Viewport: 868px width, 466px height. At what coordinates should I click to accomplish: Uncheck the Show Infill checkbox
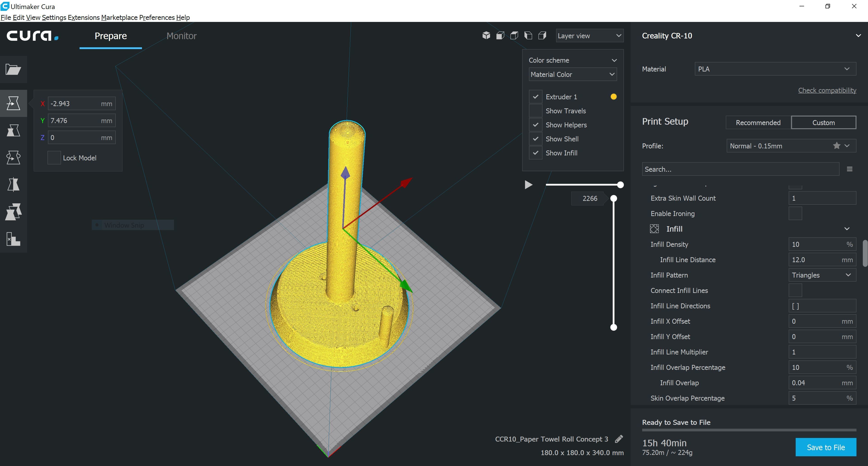coord(535,153)
